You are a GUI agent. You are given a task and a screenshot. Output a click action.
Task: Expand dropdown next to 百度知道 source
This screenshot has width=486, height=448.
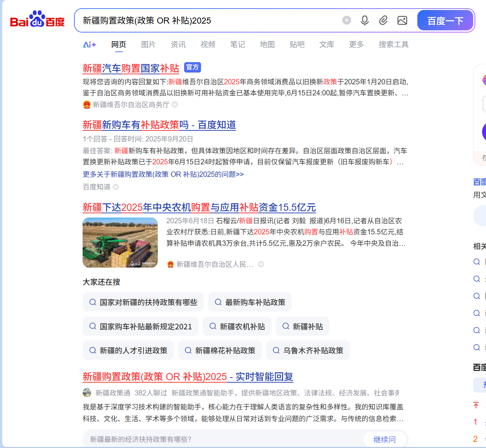click(x=116, y=187)
